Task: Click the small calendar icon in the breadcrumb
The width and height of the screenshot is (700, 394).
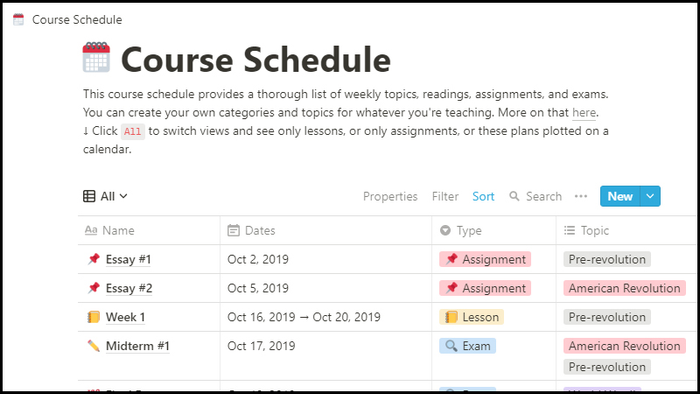Action: tap(18, 20)
